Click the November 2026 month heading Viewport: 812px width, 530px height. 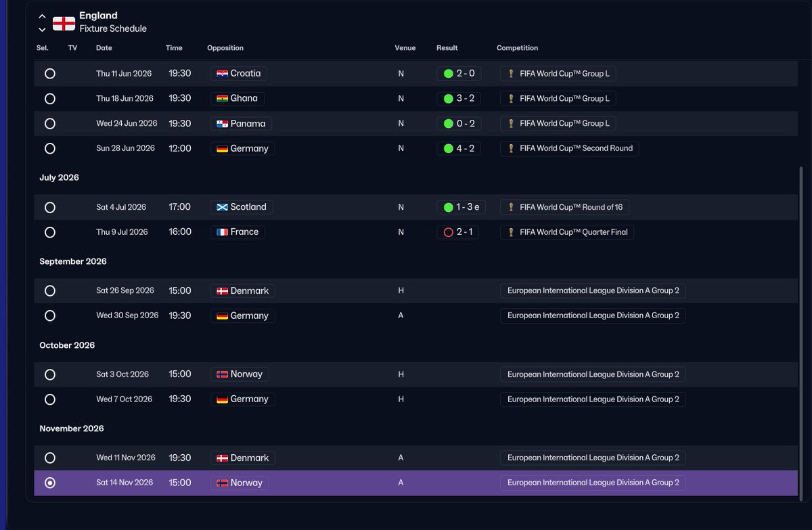[x=72, y=428]
